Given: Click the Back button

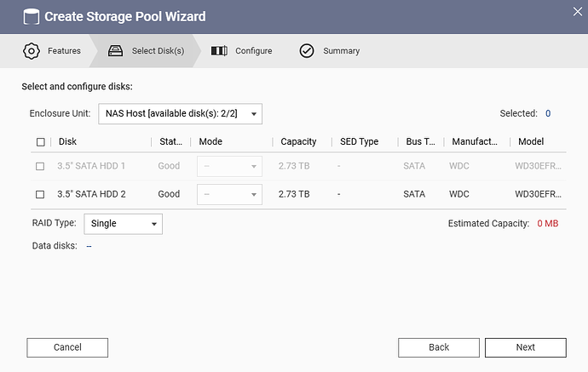Looking at the screenshot, I should pyautogui.click(x=439, y=347).
